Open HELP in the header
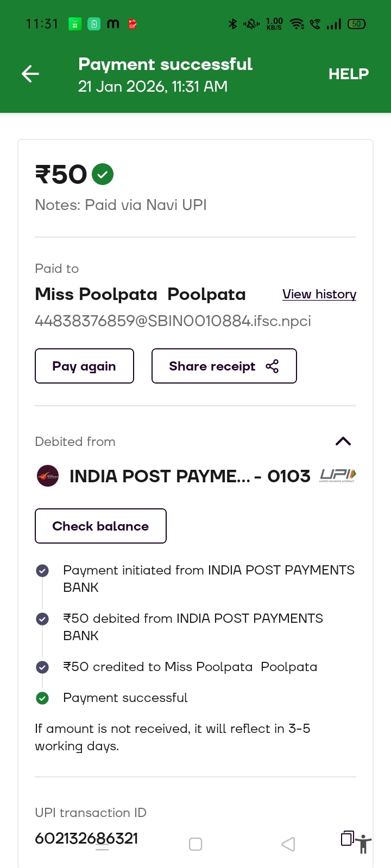Image resolution: width=391 pixels, height=868 pixels. (349, 74)
